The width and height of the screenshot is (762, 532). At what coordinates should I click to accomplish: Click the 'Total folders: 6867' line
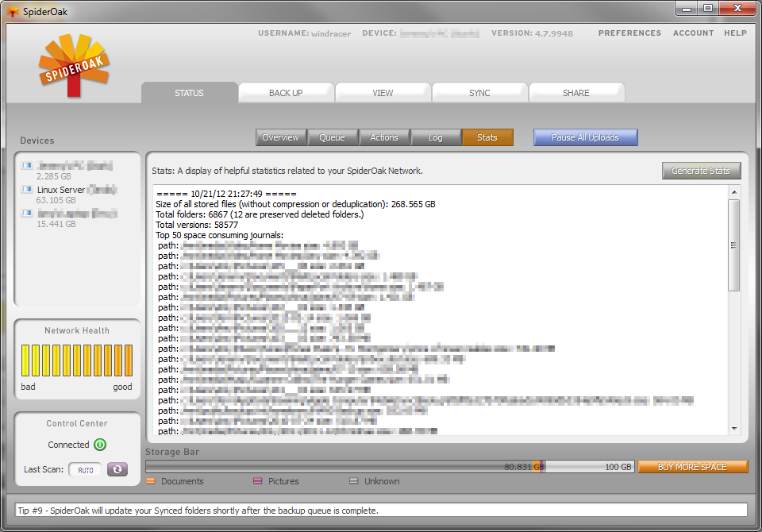pyautogui.click(x=260, y=214)
